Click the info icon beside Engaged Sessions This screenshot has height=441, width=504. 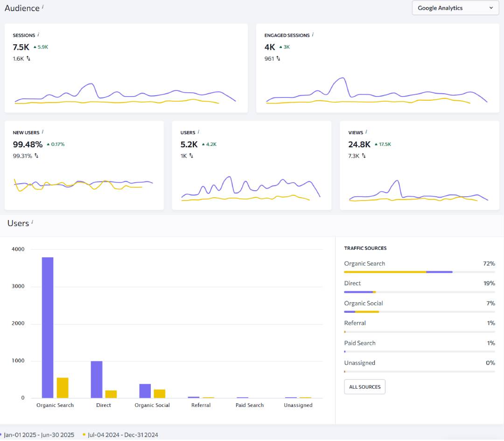313,35
